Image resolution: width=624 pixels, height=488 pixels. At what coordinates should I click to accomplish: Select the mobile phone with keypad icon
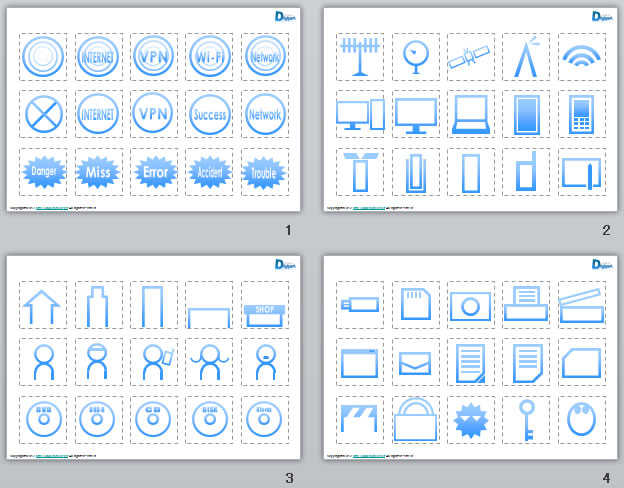pyautogui.click(x=580, y=114)
